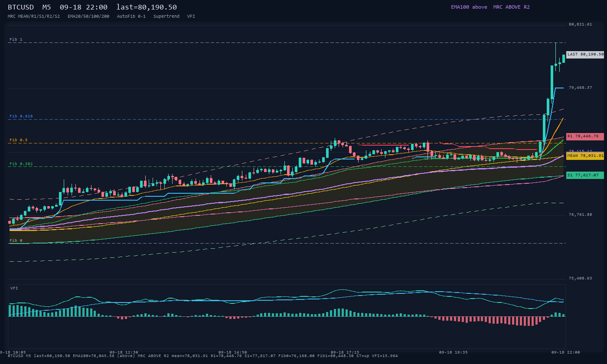Image resolution: width=607 pixels, height=364 pixels.
Task: Click the MRC MEAN/R1/S1/R2/S2 legend entry
Action: click(34, 16)
